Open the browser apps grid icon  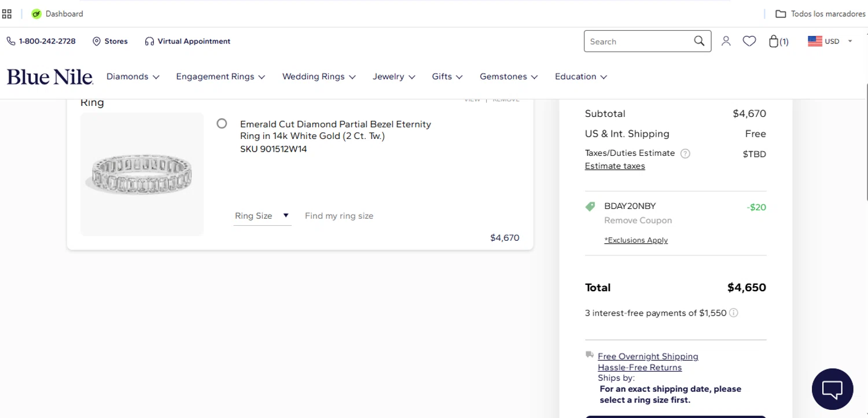[7, 14]
